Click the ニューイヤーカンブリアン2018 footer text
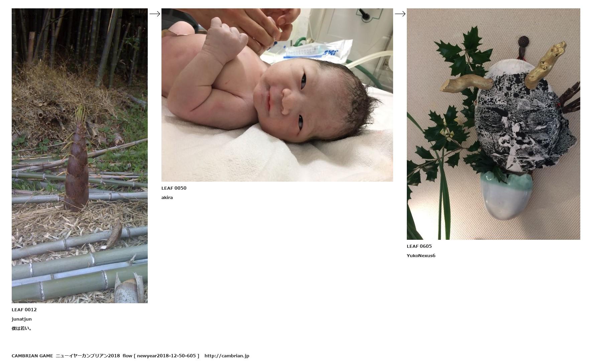The height and width of the screenshot is (364, 592). click(88, 356)
